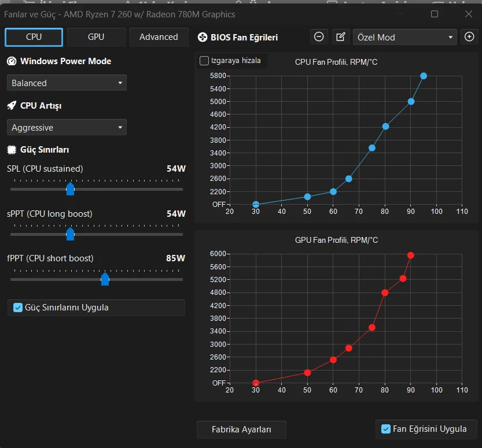Select the CPU fan curve point at 80°C
Screen dimensions: 482x448
[385, 127]
